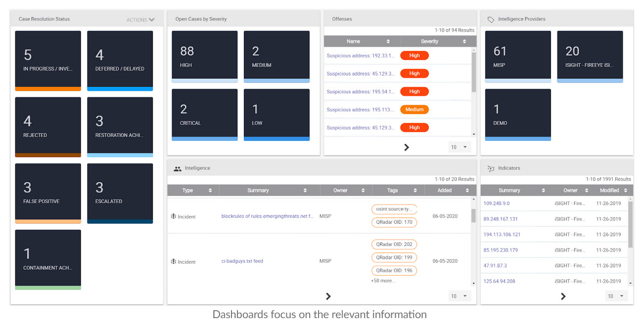Select the 2 Critical severity tile

coord(205,115)
